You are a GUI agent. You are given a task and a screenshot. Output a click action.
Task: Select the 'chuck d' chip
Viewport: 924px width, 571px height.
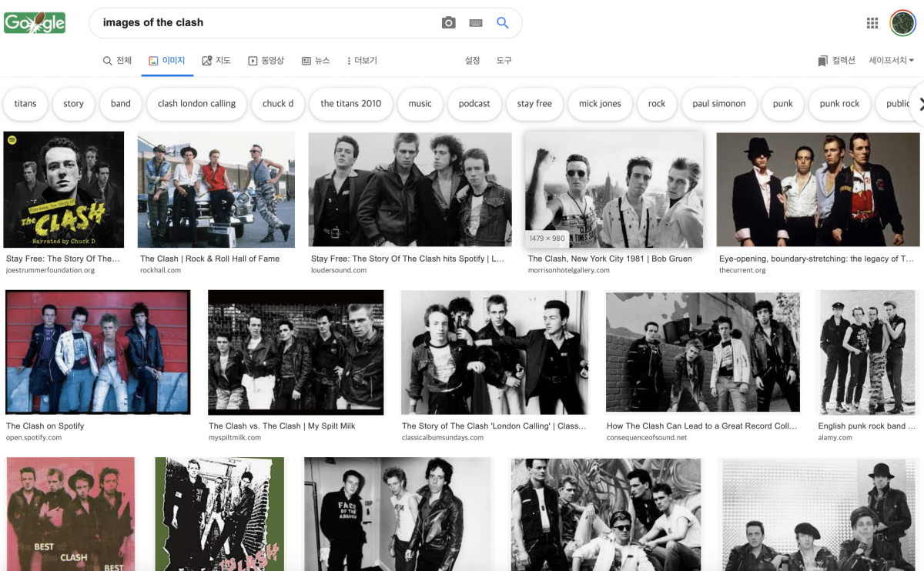278,104
